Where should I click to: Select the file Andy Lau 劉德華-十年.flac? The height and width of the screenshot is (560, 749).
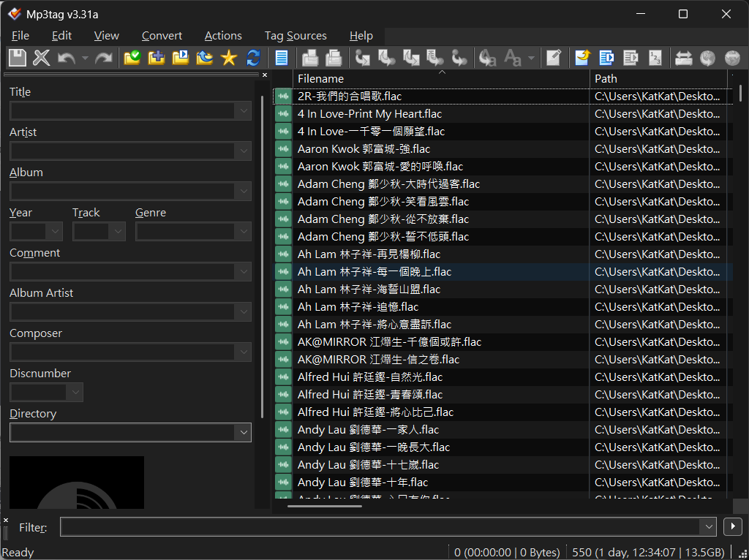363,483
